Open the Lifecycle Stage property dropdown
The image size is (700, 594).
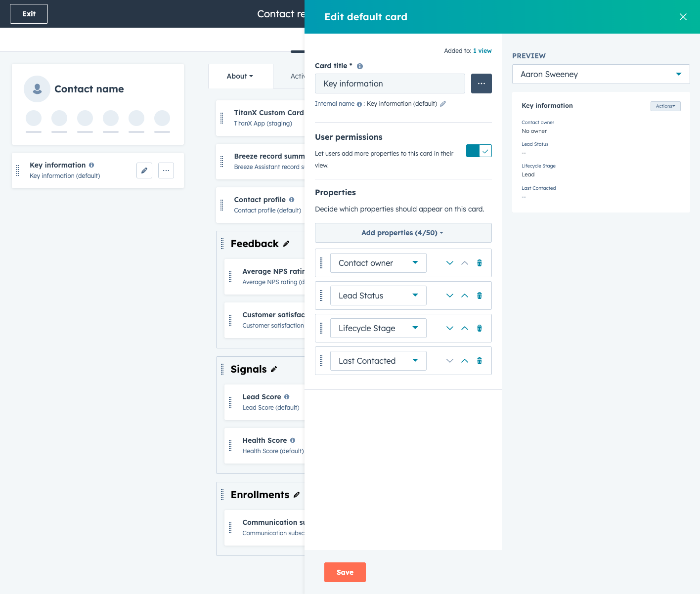(378, 328)
